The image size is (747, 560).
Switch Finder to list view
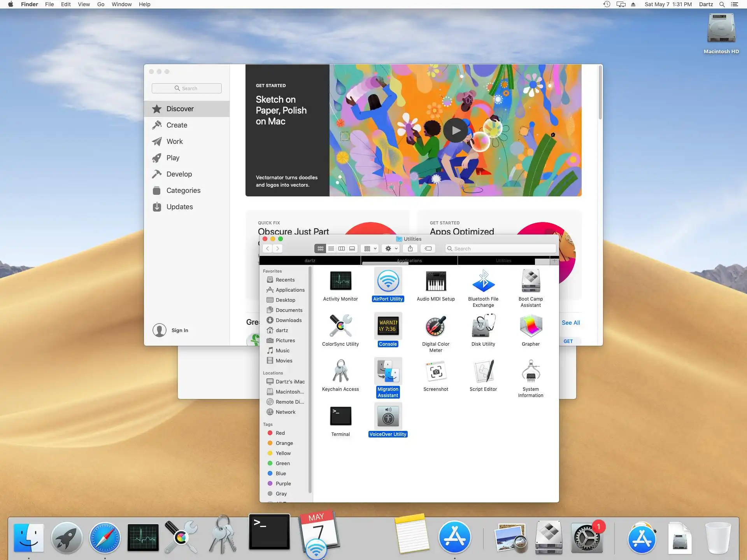[331, 248]
